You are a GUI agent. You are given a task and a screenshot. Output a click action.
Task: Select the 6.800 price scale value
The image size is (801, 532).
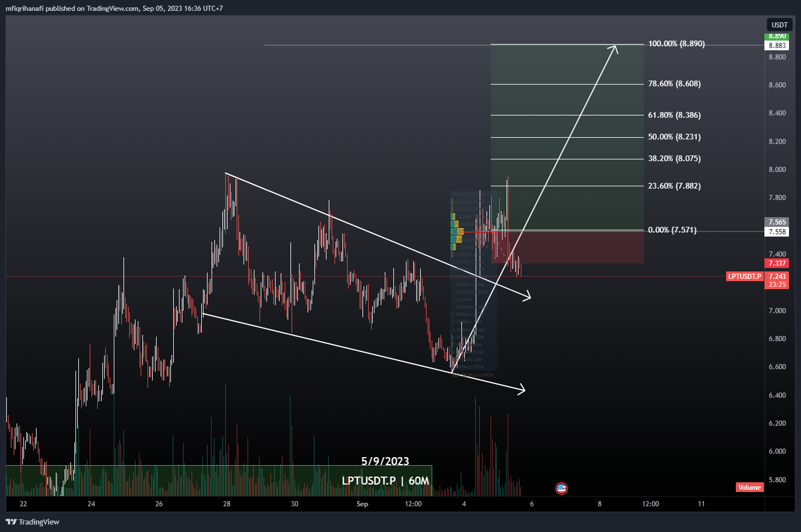coord(777,339)
